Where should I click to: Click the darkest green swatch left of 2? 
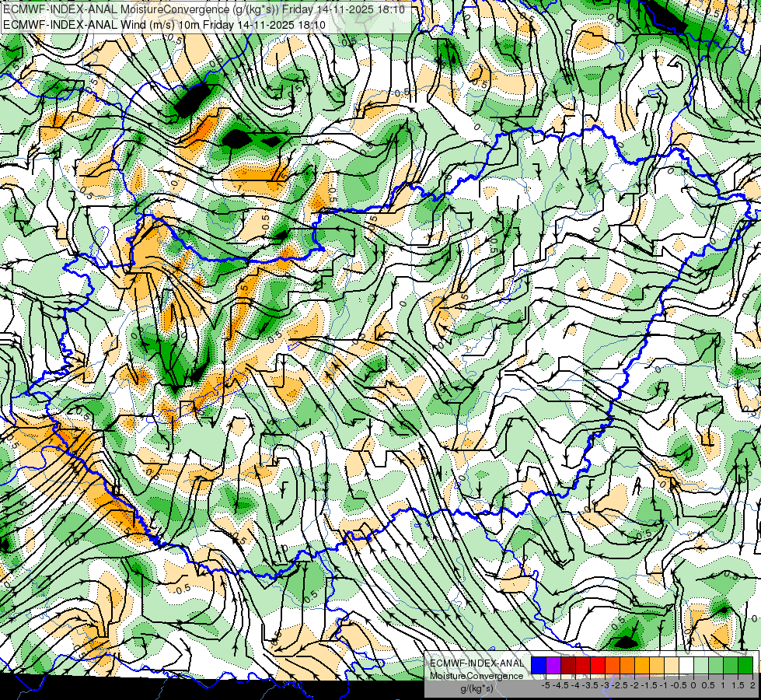tap(745, 665)
